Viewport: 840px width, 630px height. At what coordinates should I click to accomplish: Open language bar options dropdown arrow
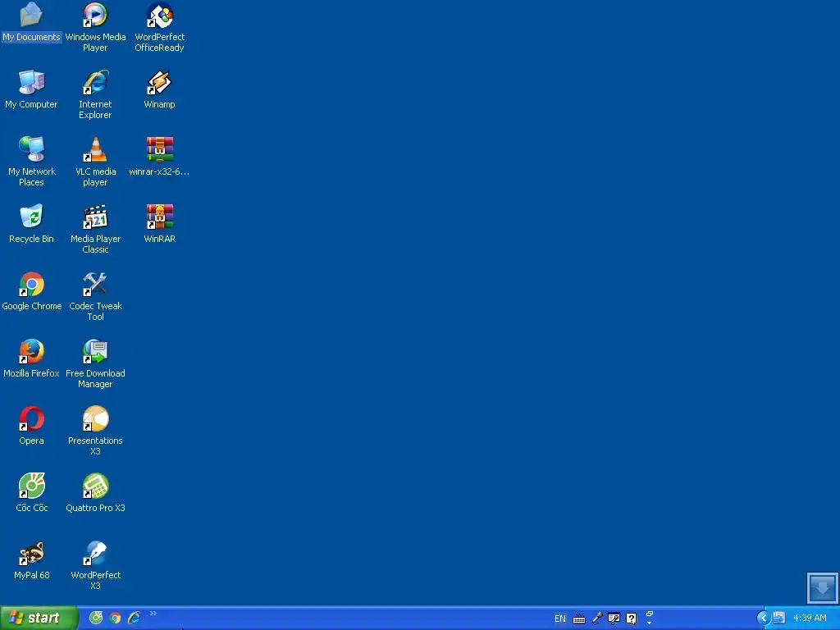point(650,623)
